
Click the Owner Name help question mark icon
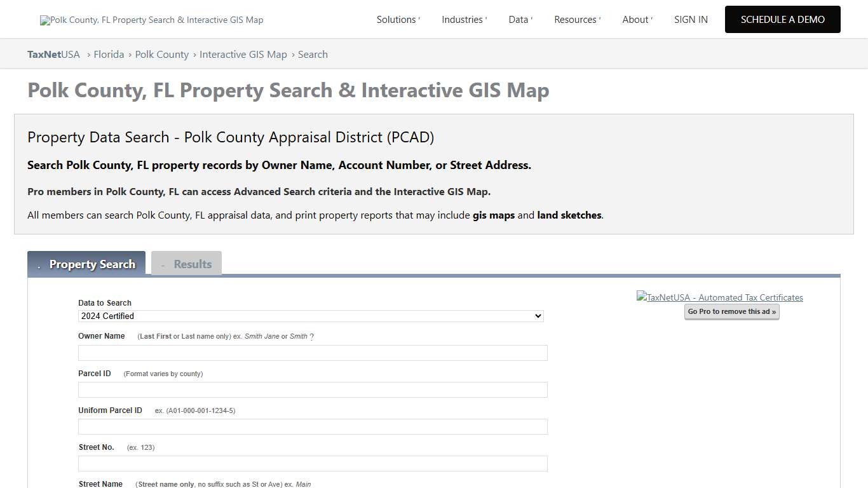point(311,336)
